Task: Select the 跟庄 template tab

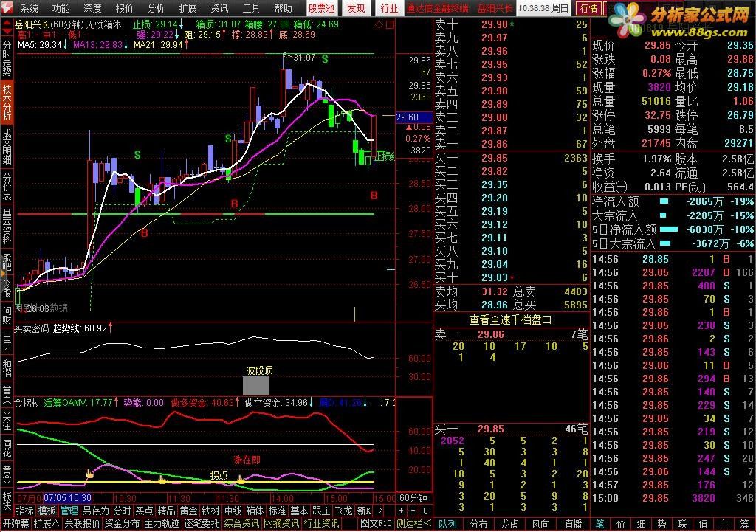Action: (321, 511)
